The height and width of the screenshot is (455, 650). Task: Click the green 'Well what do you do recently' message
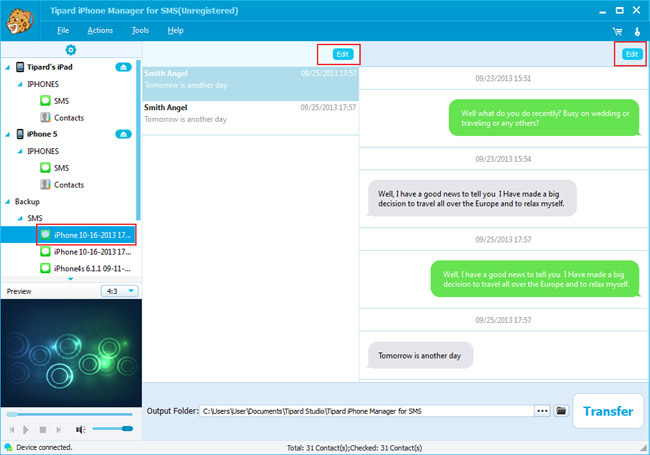[x=544, y=118]
